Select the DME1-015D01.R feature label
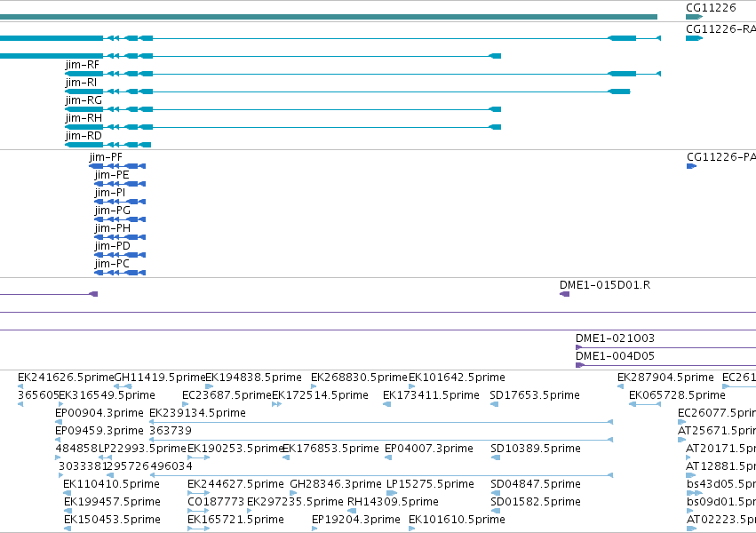 (605, 285)
